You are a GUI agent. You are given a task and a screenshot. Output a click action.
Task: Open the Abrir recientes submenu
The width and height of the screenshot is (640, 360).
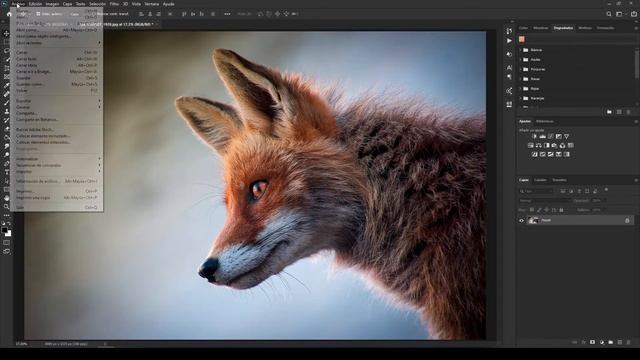click(x=58, y=42)
